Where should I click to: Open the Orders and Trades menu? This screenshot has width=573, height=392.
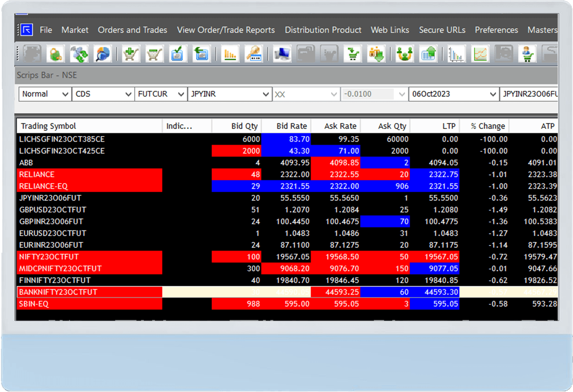point(132,30)
